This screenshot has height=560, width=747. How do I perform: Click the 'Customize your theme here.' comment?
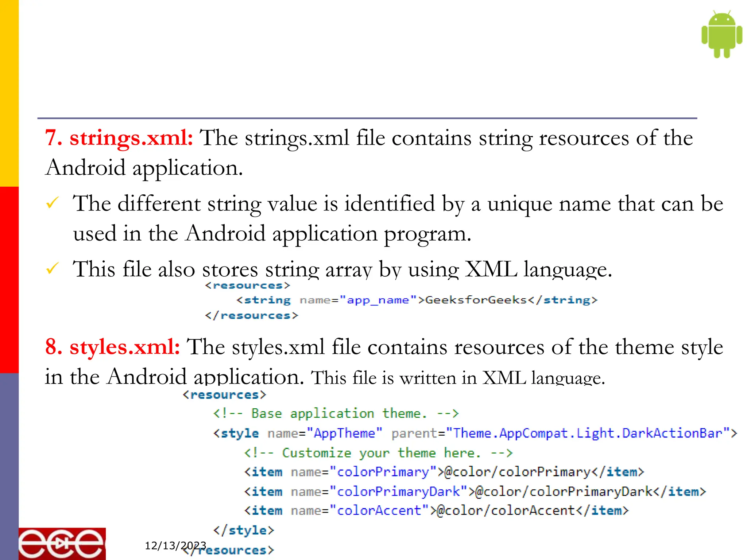point(378,453)
